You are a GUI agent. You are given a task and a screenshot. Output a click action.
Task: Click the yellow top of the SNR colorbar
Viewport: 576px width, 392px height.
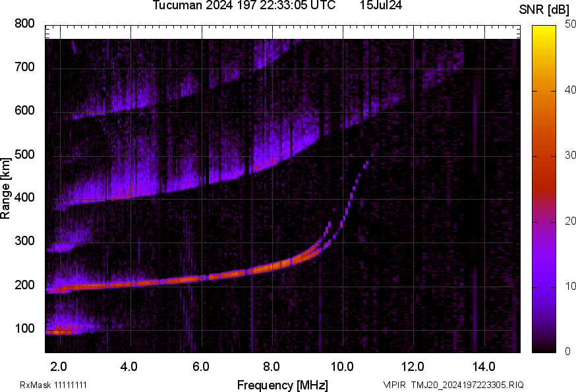[544, 31]
